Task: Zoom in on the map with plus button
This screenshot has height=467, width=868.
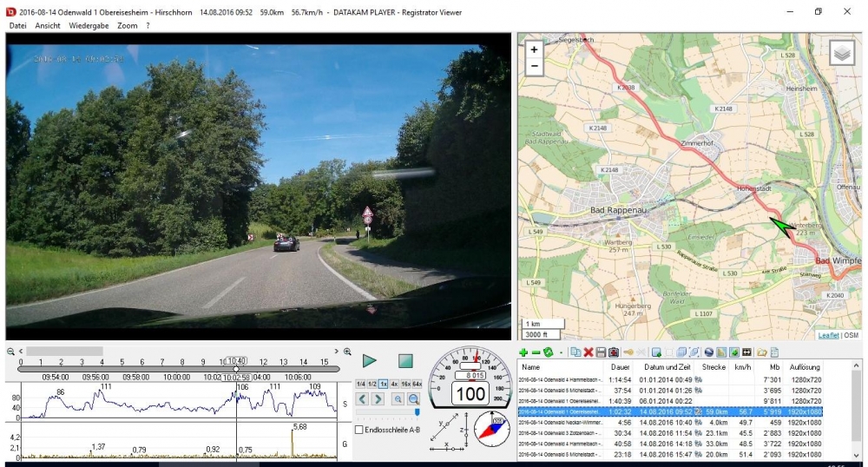Action: (534, 50)
